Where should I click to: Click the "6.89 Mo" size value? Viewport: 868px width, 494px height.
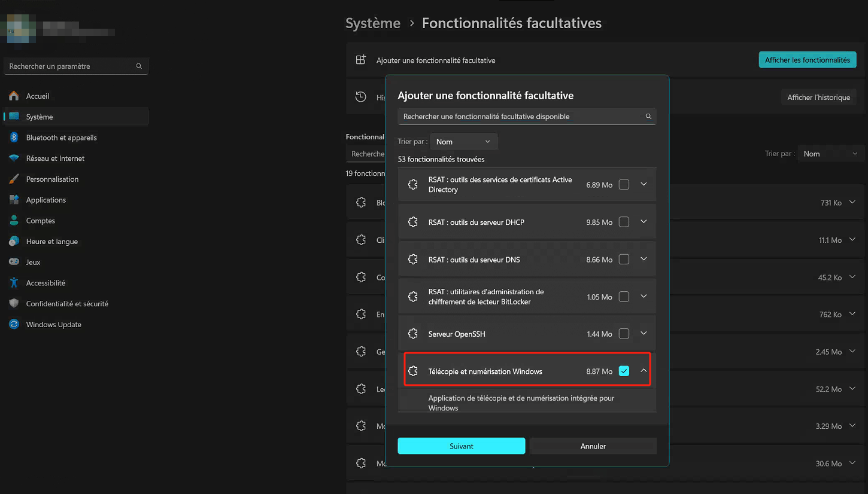(x=599, y=185)
